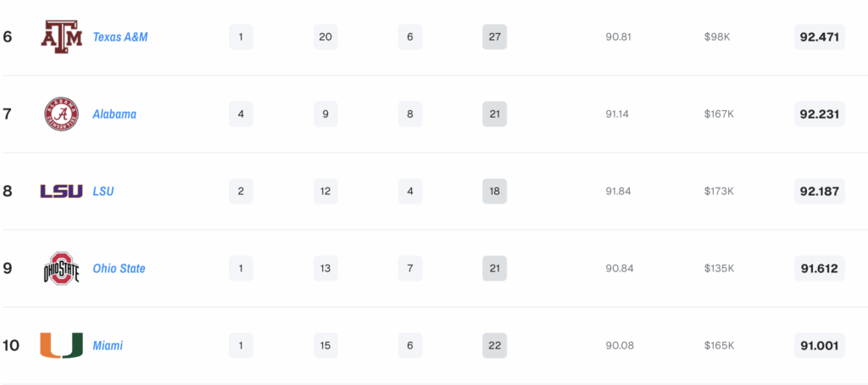Image resolution: width=868 pixels, height=385 pixels.
Task: Click Miami's badge showing 15
Action: 325,345
